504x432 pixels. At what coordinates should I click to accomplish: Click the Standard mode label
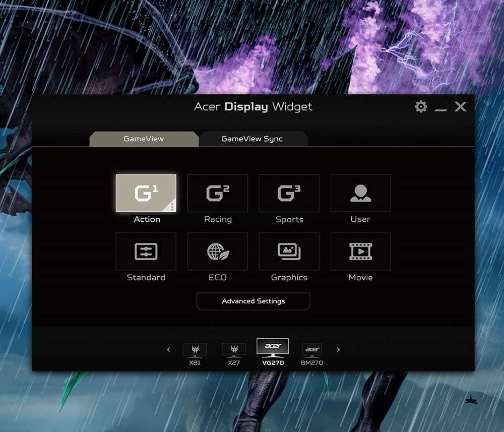[x=146, y=277]
